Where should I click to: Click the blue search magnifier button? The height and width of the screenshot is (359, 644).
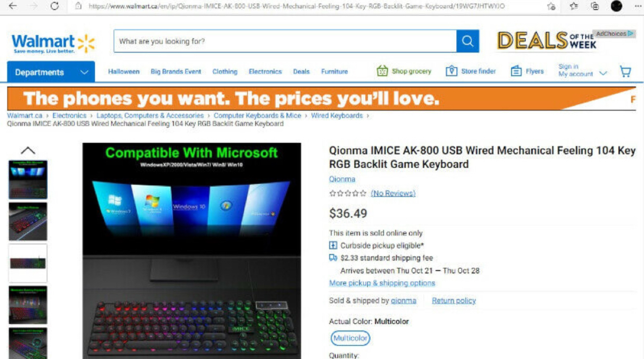tap(468, 41)
